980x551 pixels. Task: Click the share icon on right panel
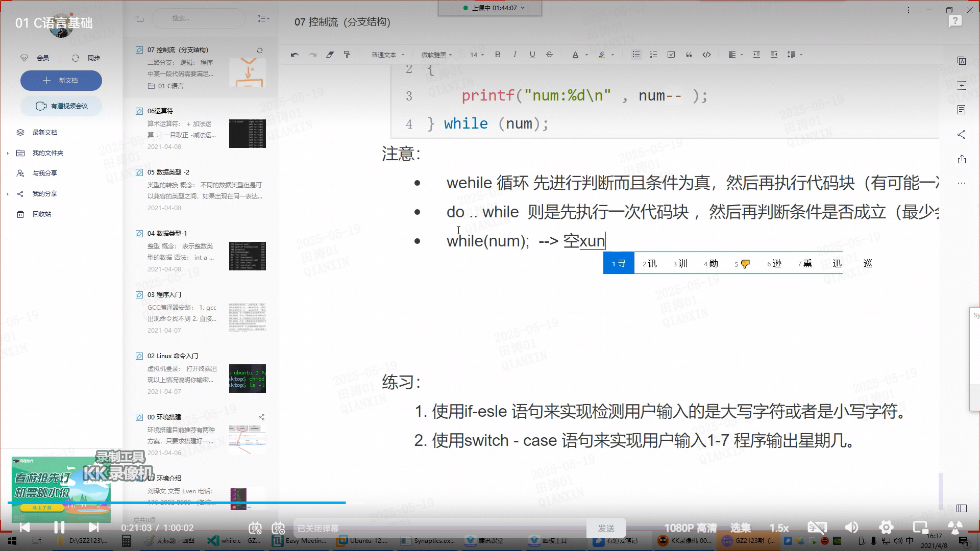tap(962, 135)
